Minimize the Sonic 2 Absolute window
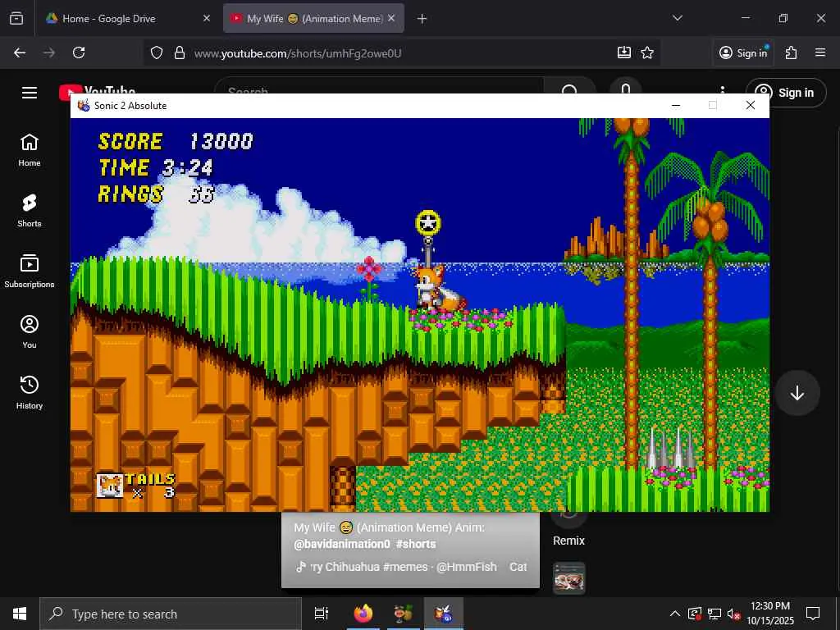Viewport: 840px width, 630px height. (676, 106)
